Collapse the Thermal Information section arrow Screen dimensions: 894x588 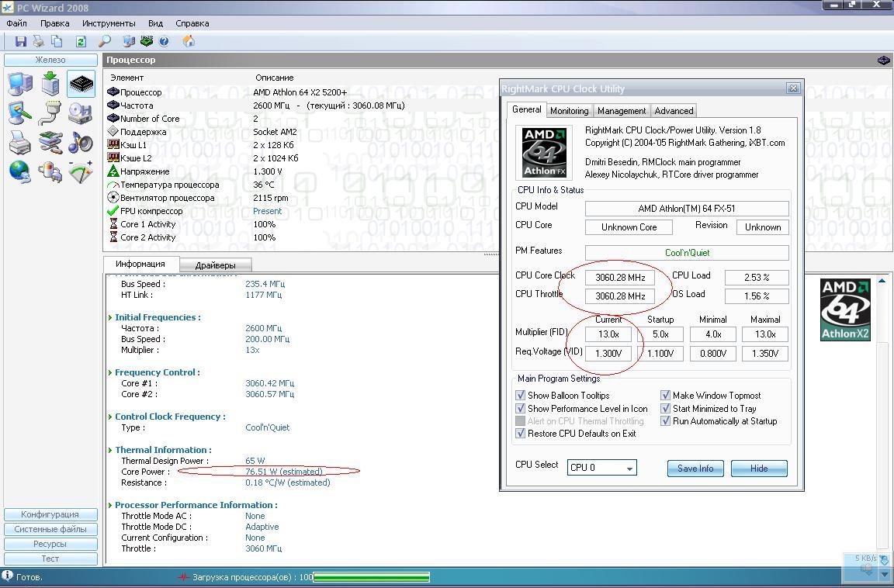110,450
